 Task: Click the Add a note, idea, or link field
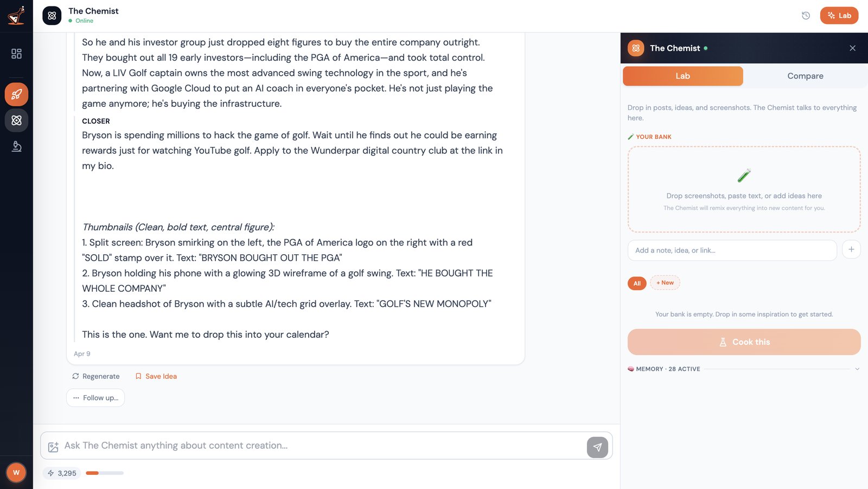pyautogui.click(x=732, y=250)
